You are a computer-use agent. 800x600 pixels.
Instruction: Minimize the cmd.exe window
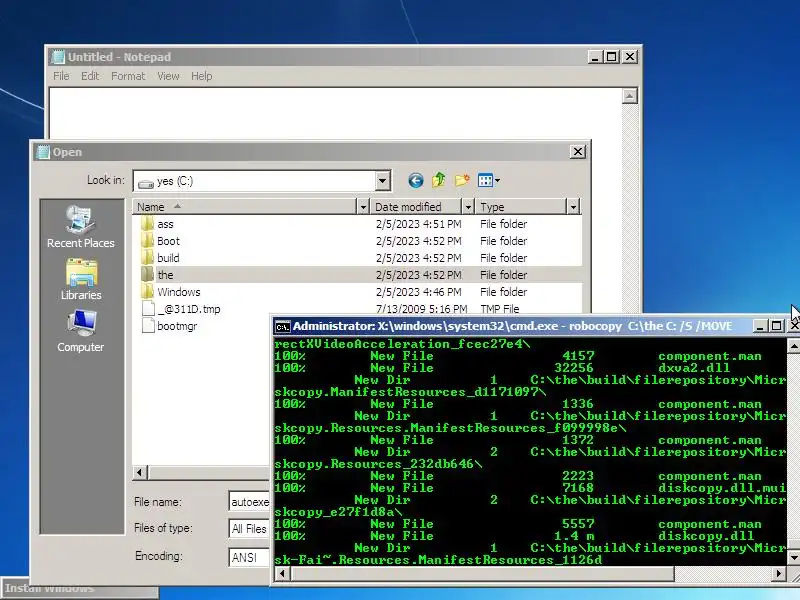pyautogui.click(x=760, y=326)
